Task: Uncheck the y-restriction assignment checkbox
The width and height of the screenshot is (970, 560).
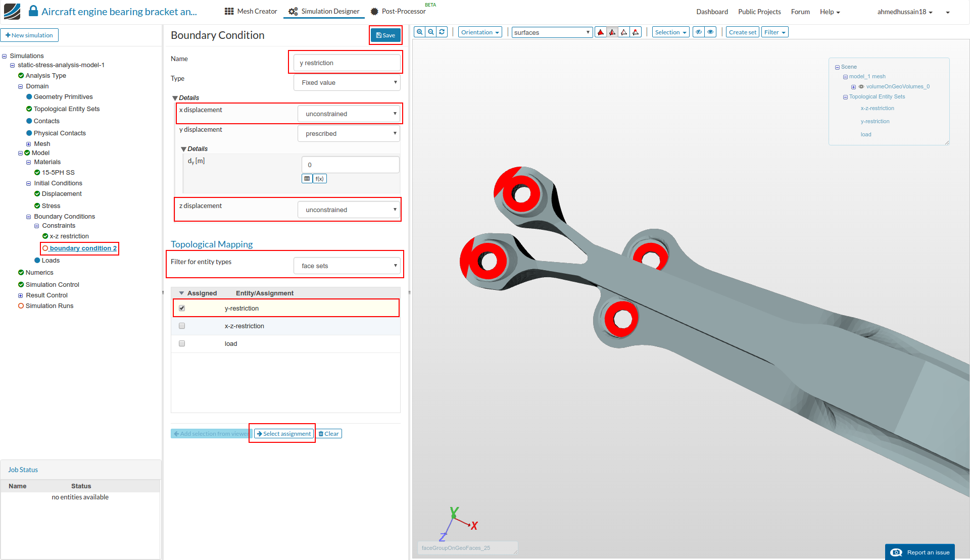Action: (182, 308)
